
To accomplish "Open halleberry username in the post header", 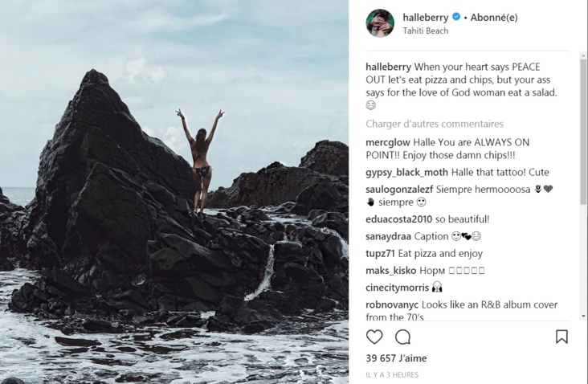I will 425,16.
